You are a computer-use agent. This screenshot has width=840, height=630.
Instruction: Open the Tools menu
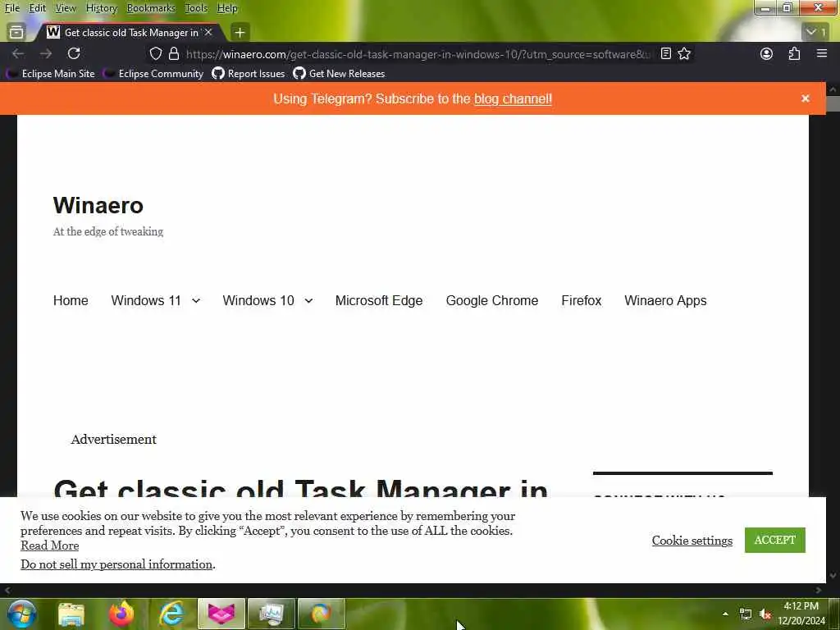196,8
